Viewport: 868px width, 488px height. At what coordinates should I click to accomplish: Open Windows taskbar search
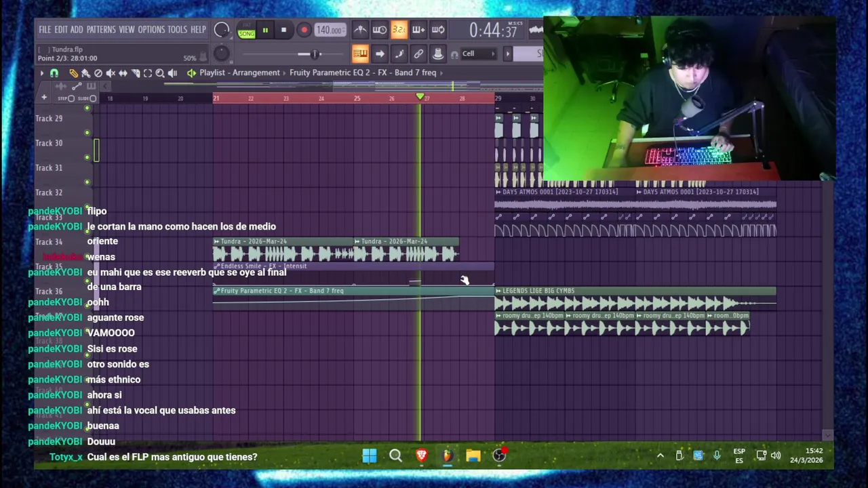395,456
